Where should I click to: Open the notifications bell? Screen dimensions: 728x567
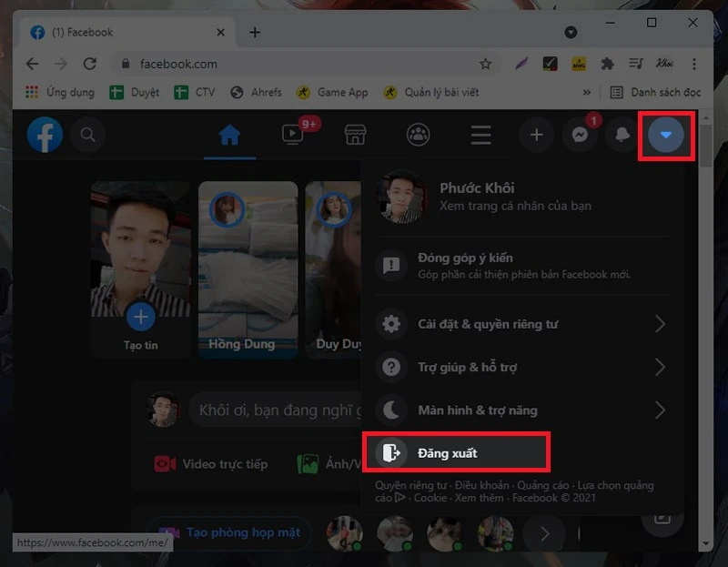pos(622,136)
